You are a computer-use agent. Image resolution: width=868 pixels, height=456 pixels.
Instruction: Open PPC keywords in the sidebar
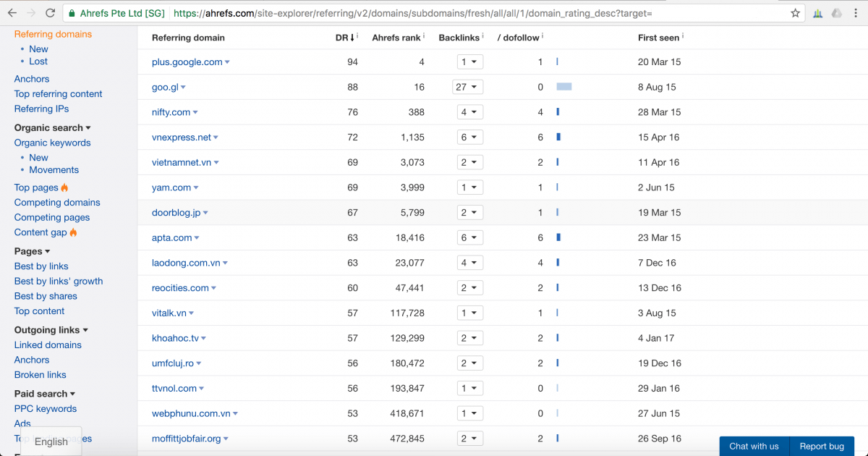click(46, 409)
